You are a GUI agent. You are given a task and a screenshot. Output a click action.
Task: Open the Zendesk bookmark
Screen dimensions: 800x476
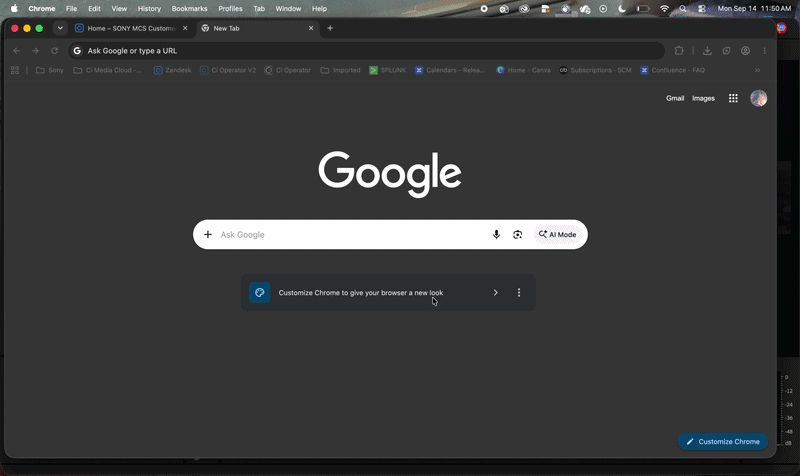pyautogui.click(x=172, y=70)
